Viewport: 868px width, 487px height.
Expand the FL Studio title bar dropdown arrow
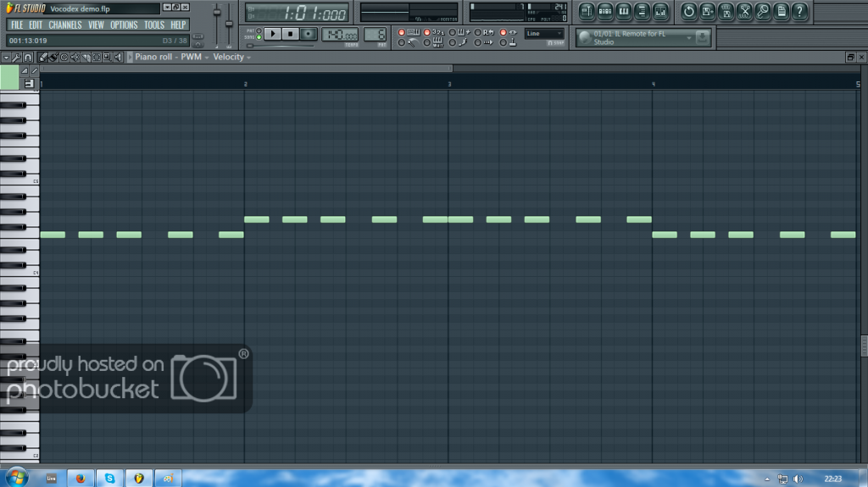[167, 8]
